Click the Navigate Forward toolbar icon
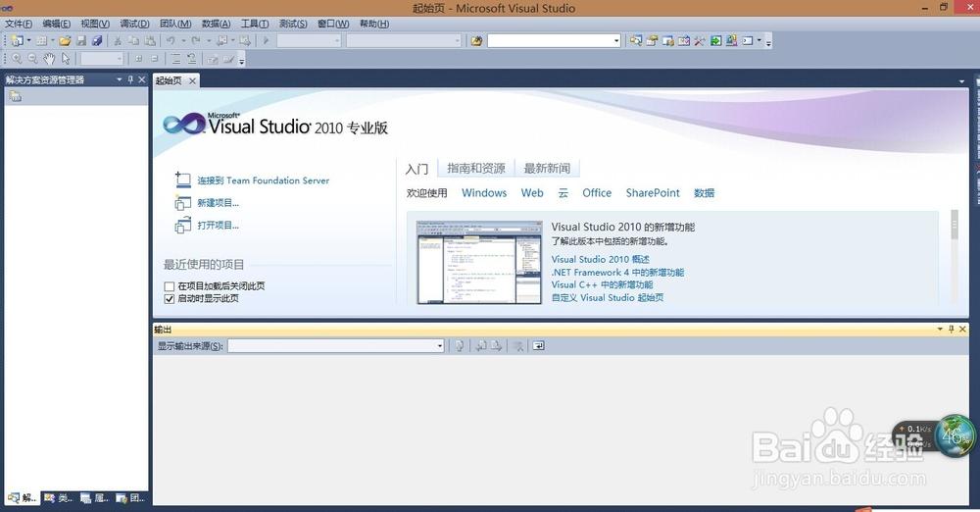980x512 pixels. [246, 40]
